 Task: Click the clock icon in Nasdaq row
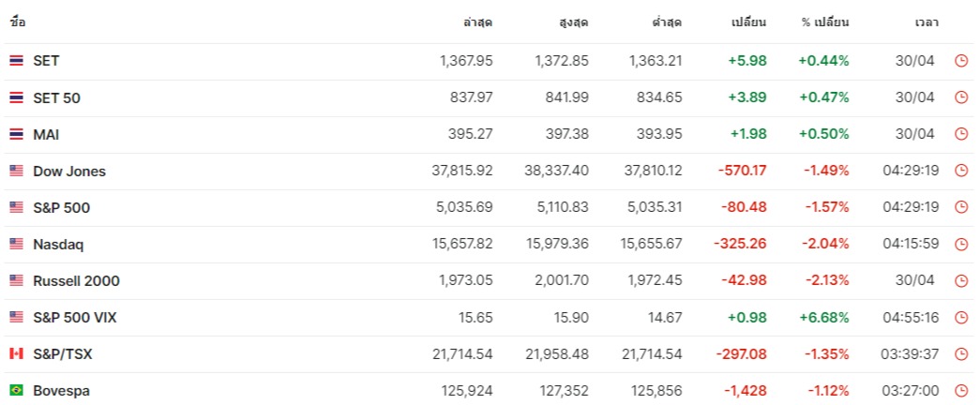coord(961,245)
